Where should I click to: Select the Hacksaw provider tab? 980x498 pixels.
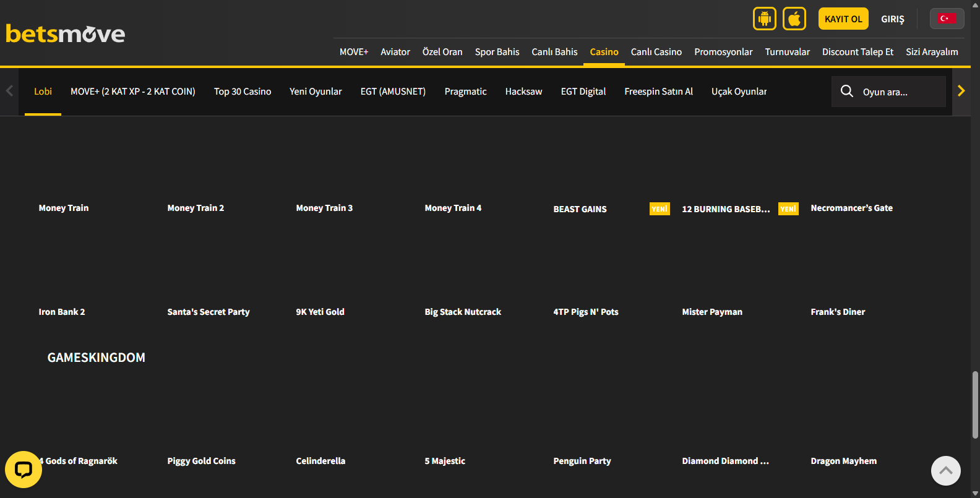tap(523, 92)
